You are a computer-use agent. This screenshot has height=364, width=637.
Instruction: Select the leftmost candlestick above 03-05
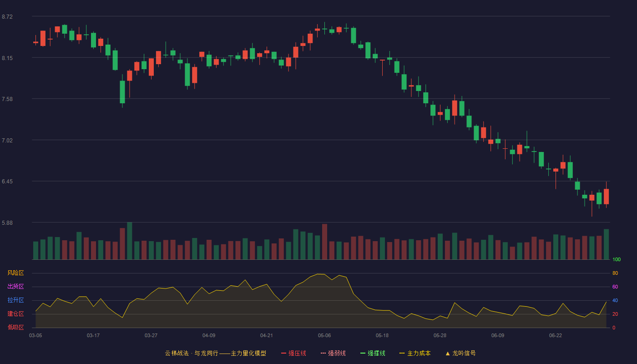coord(35,41)
